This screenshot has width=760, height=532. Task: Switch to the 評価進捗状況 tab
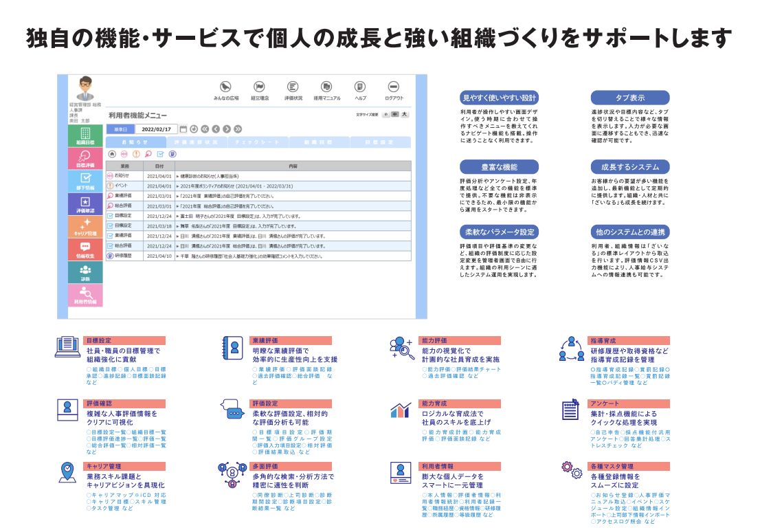(x=196, y=142)
